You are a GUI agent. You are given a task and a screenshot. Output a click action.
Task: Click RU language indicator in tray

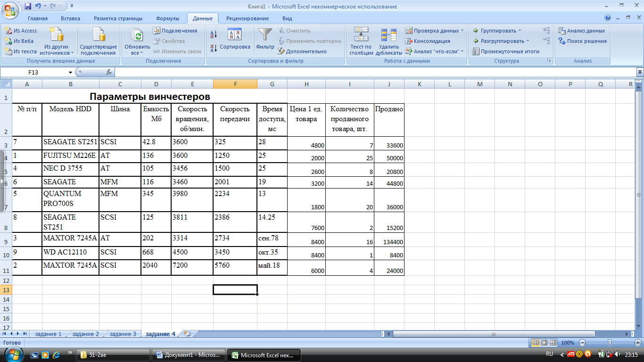(549, 354)
